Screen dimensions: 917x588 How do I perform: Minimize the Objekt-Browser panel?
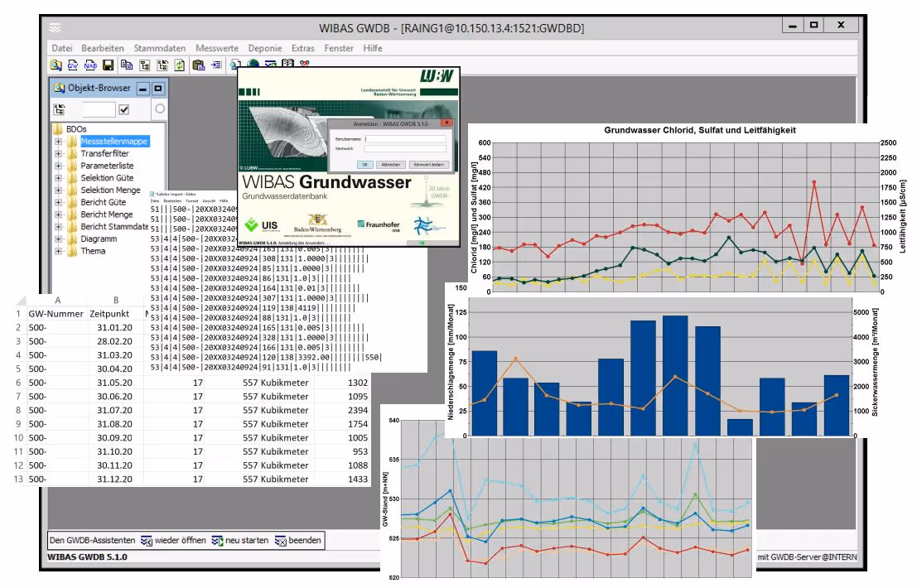click(x=142, y=89)
